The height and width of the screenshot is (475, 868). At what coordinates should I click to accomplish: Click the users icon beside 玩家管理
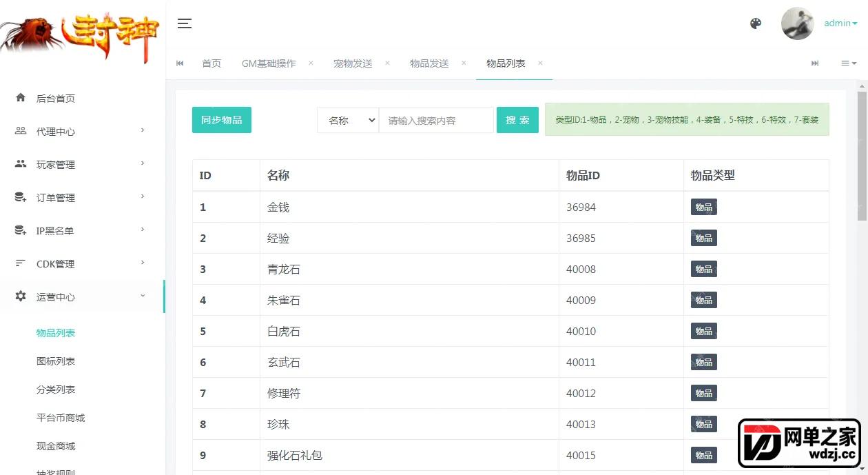(x=21, y=164)
